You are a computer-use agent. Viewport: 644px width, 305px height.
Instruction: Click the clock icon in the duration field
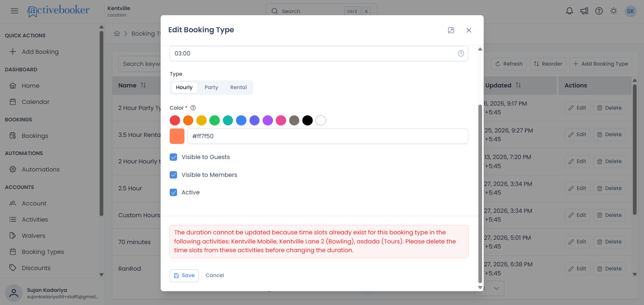pyautogui.click(x=461, y=53)
